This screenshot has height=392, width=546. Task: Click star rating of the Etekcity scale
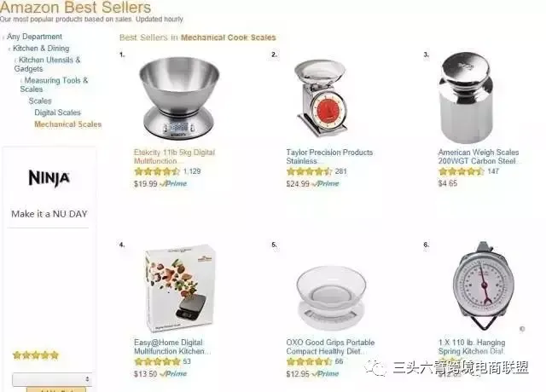coord(157,171)
